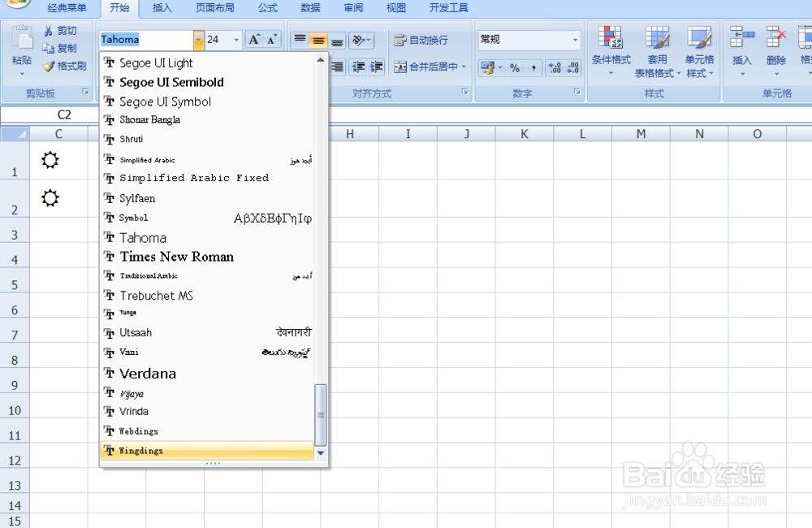The image size is (812, 528).
Task: Switch to the Home (开始) tab
Action: (119, 8)
